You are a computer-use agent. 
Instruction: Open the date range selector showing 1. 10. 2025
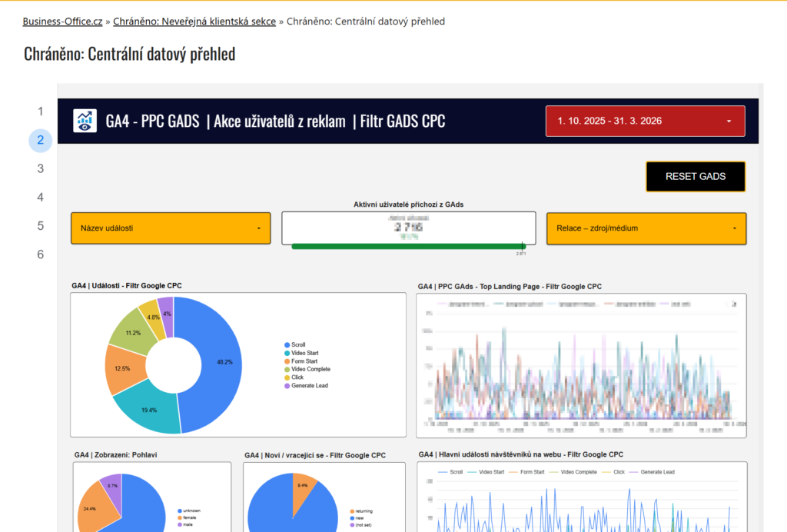[644, 121]
